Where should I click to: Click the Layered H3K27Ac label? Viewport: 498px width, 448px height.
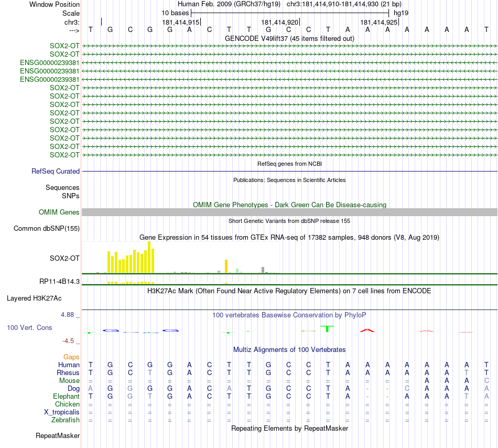pyautogui.click(x=34, y=298)
